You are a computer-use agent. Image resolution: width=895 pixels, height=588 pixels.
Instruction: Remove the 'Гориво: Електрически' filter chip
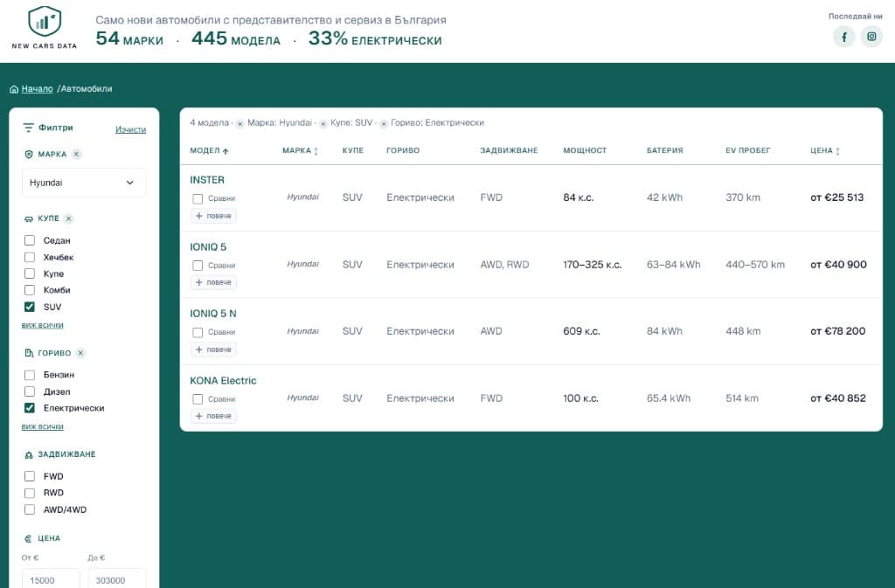pos(384,124)
